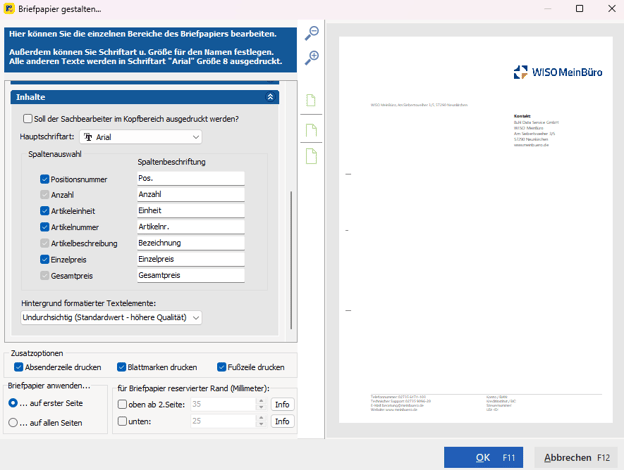The height and width of the screenshot is (470, 624).
Task: Click the Info button beside unten
Action: (282, 422)
